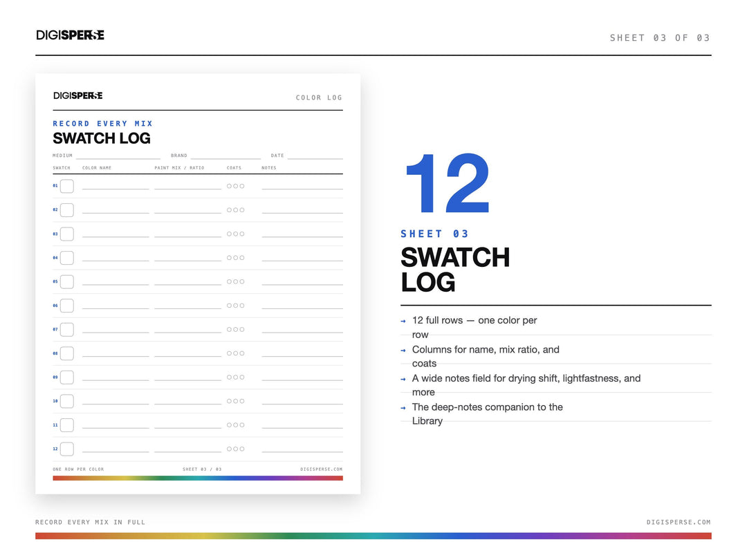Screen dimensions: 747x560
Task: Click the blue 'RECORD EVERY MIX' heading
Action: 103,124
